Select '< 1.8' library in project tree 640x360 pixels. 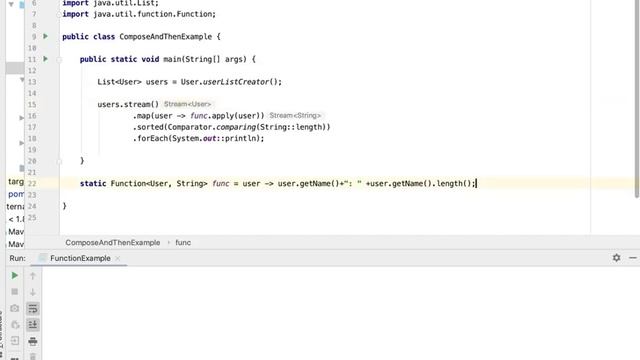[x=16, y=219]
